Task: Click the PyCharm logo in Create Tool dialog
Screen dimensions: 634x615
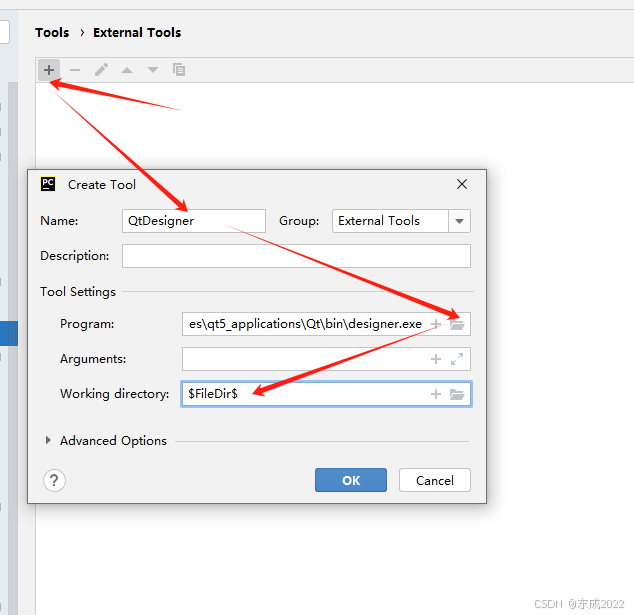Action: [48, 184]
